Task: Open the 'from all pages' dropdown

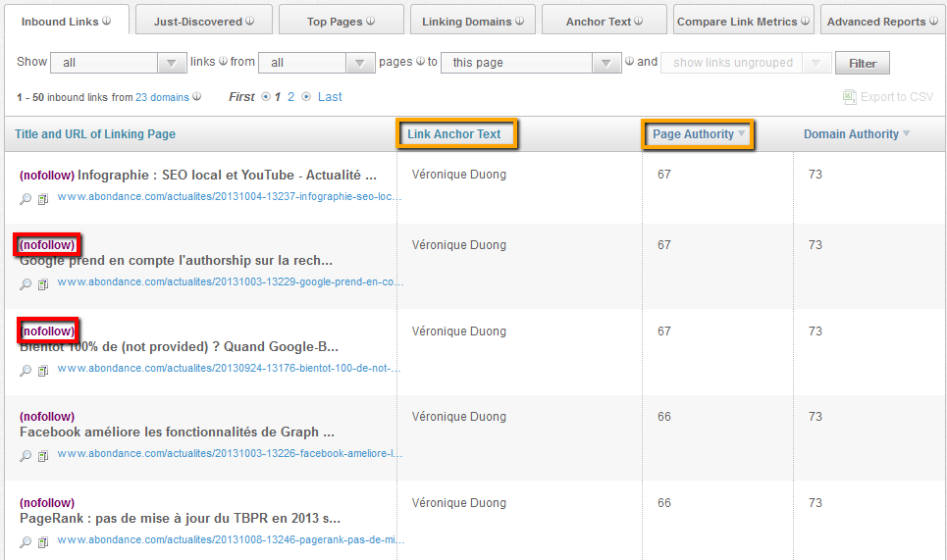Action: pos(315,63)
